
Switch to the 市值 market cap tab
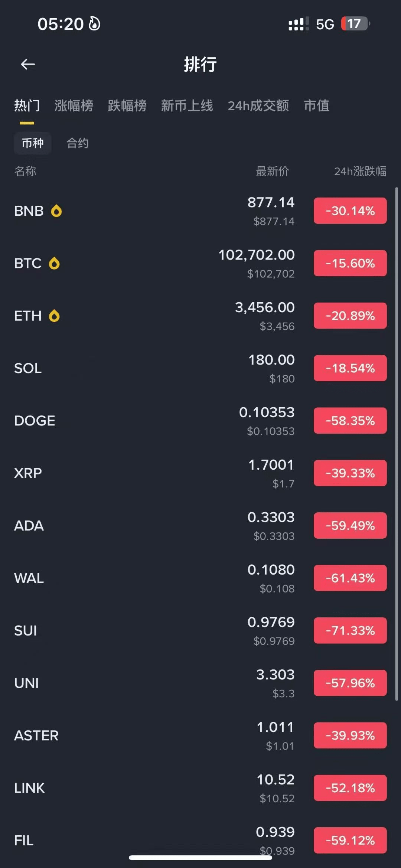316,106
